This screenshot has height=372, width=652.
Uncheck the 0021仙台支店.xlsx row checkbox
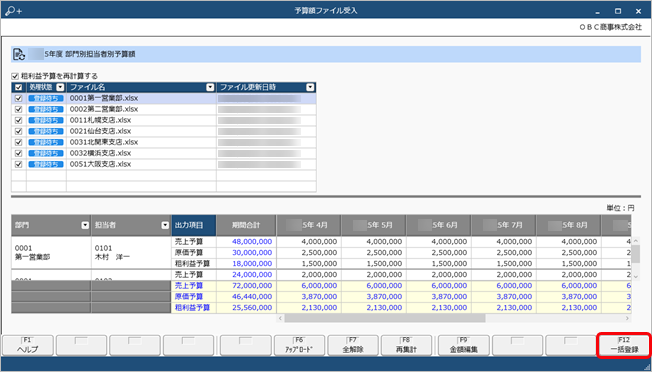(18, 131)
